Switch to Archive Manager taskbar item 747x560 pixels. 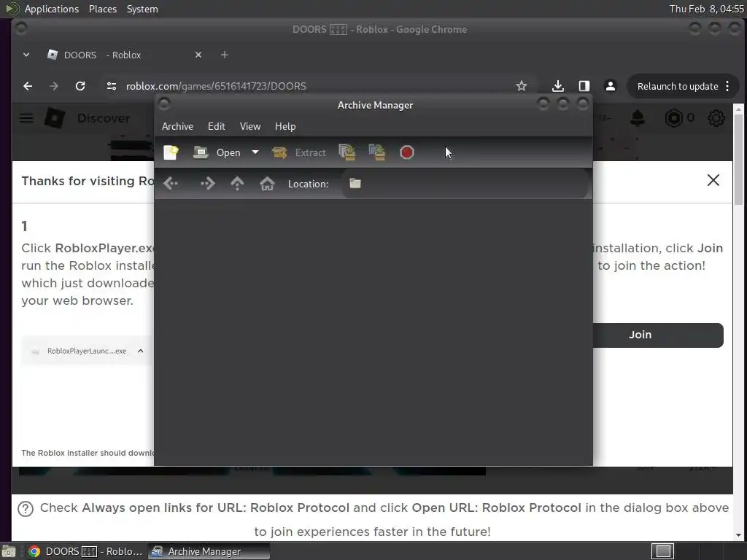click(x=209, y=551)
